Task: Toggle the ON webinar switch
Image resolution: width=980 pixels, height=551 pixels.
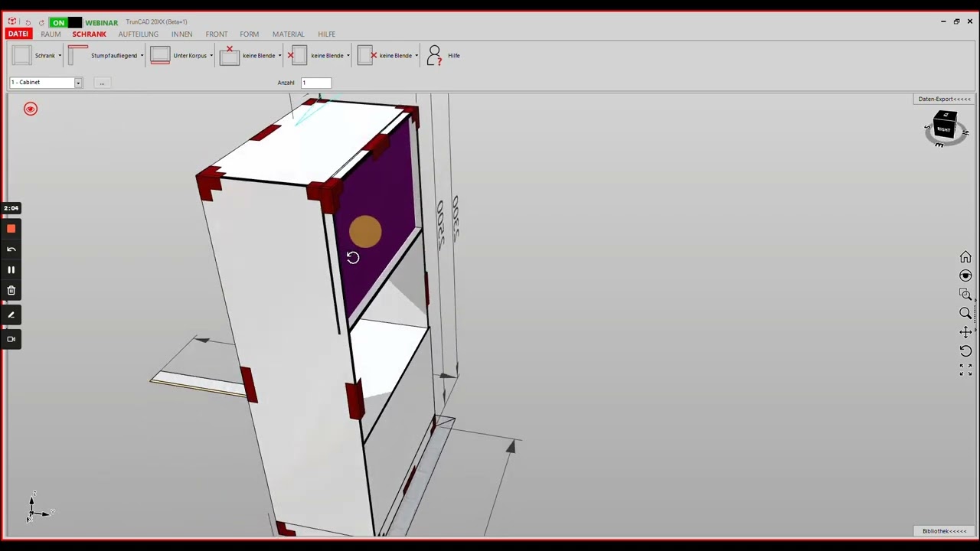Action: point(65,22)
